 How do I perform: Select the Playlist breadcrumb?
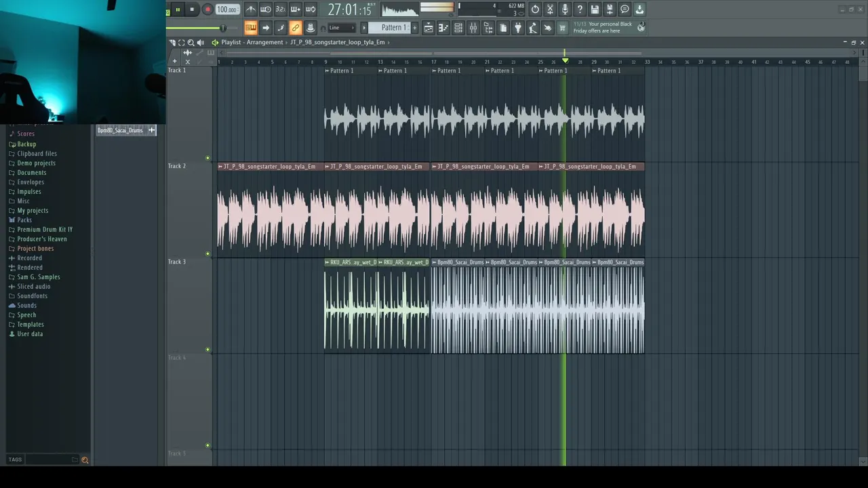coord(231,42)
